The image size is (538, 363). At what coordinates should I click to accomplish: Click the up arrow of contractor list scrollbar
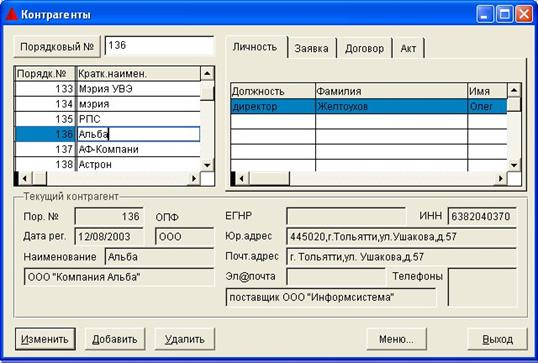(207, 73)
